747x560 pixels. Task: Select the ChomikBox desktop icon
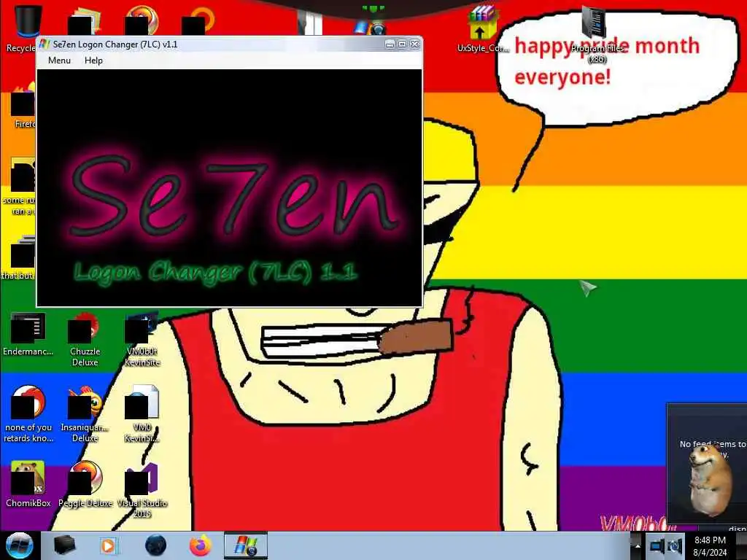[x=28, y=484]
